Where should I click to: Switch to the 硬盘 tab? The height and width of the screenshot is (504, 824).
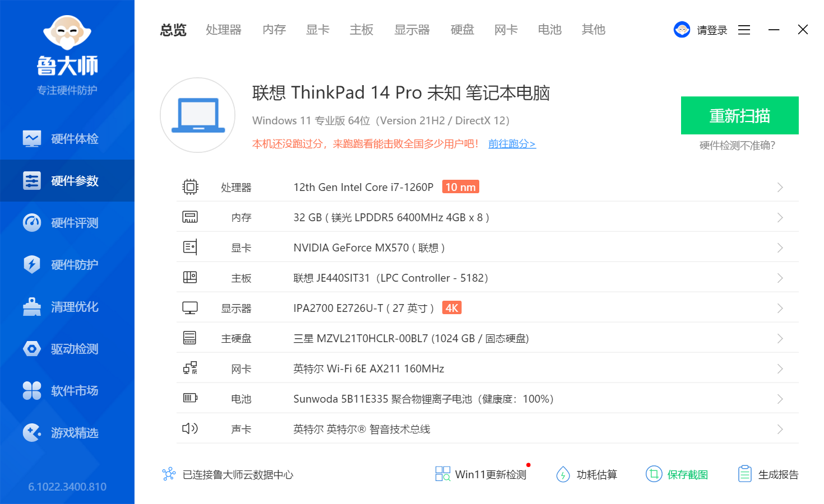pyautogui.click(x=462, y=30)
